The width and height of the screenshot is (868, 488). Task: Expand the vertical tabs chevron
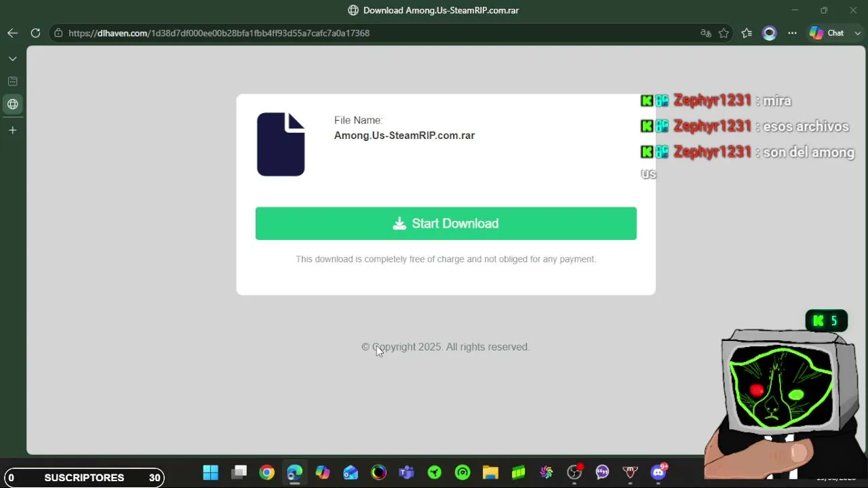coord(12,59)
